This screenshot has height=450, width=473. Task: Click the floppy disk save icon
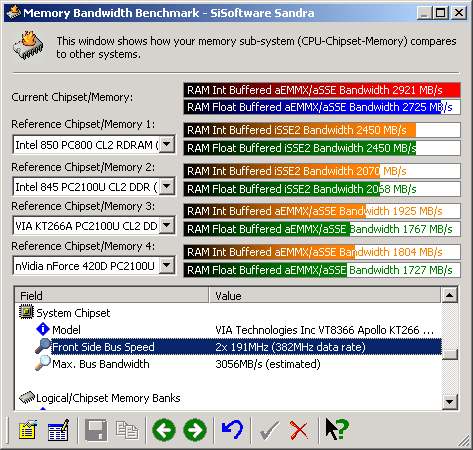(96, 430)
